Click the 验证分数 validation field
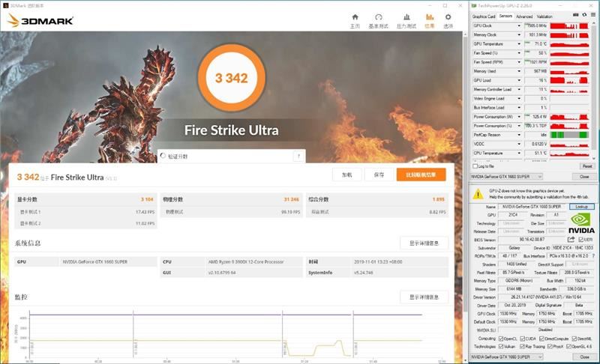 [231, 156]
